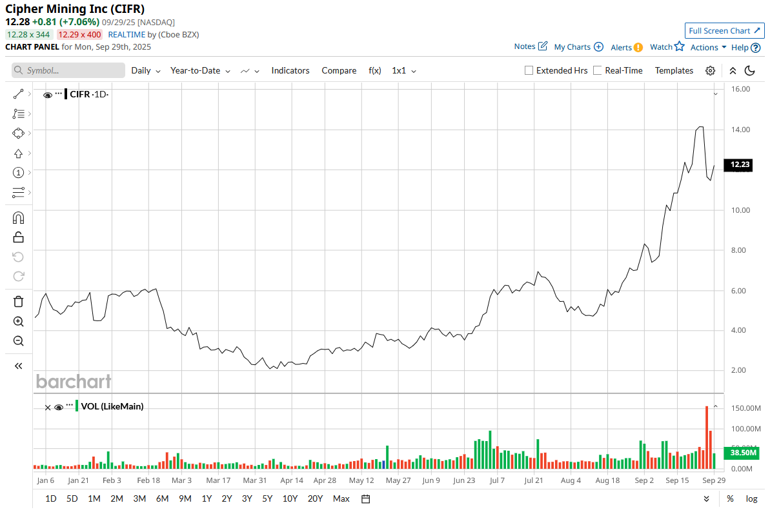Open VOL indicator more options dots

click(x=69, y=404)
